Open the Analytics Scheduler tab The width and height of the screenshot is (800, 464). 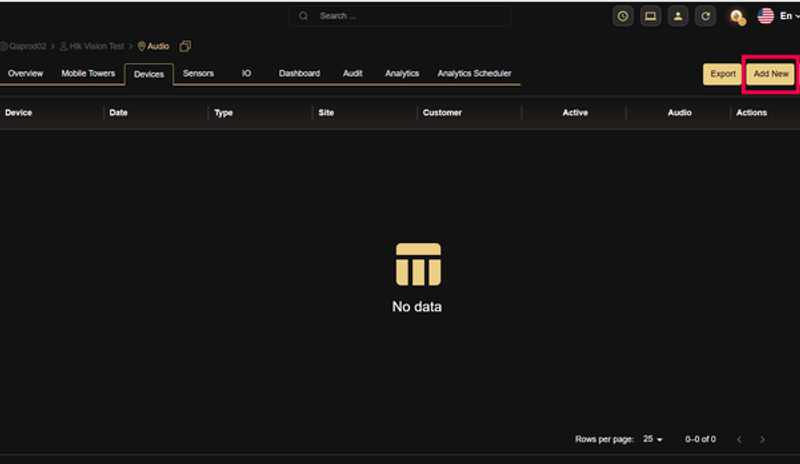(x=474, y=74)
